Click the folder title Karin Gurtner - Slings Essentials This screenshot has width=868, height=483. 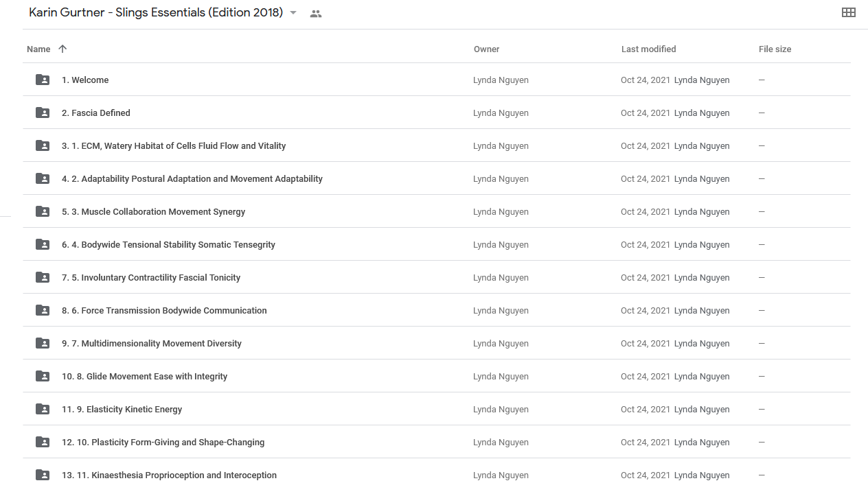pos(156,13)
